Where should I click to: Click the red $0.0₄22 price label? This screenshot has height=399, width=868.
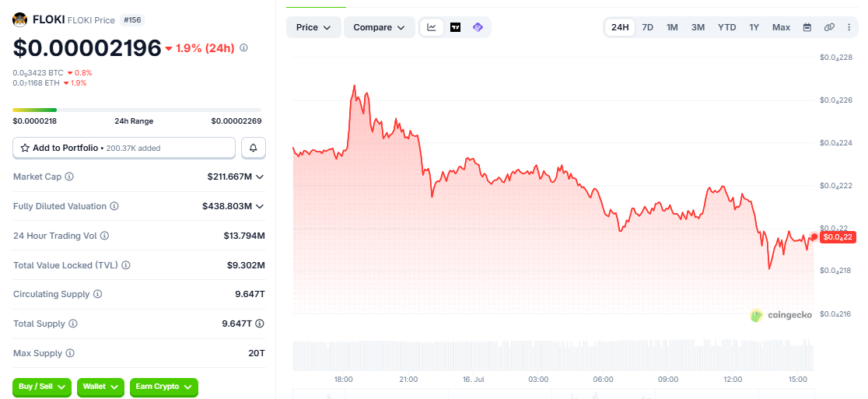pyautogui.click(x=838, y=237)
